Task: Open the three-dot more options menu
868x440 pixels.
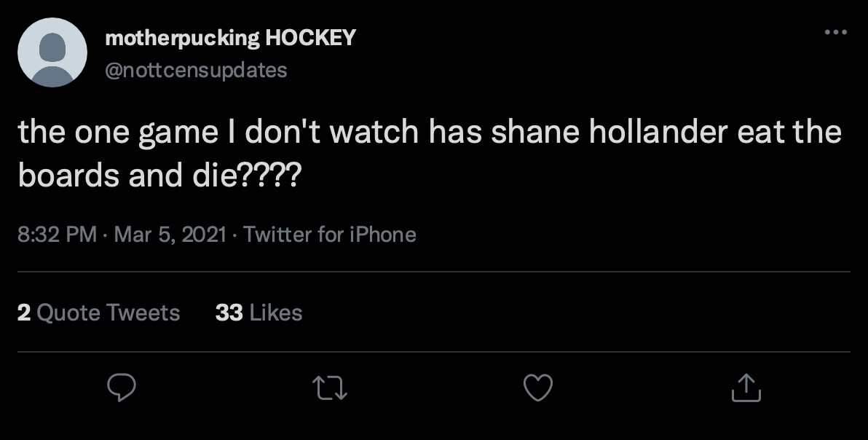Action: 835,32
